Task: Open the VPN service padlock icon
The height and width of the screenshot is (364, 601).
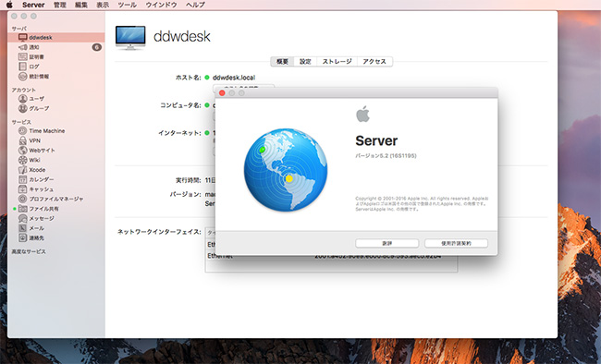Action: click(22, 140)
